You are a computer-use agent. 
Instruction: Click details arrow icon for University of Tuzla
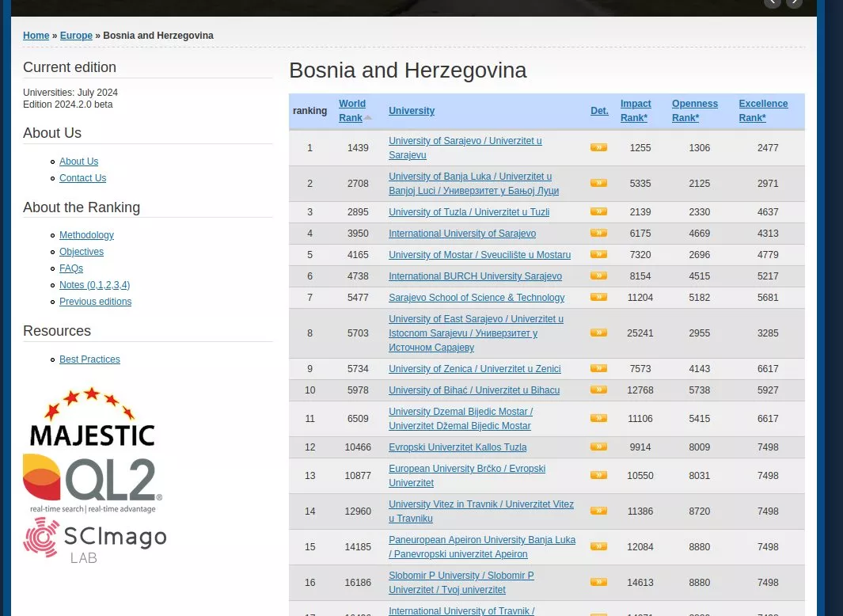pos(598,211)
